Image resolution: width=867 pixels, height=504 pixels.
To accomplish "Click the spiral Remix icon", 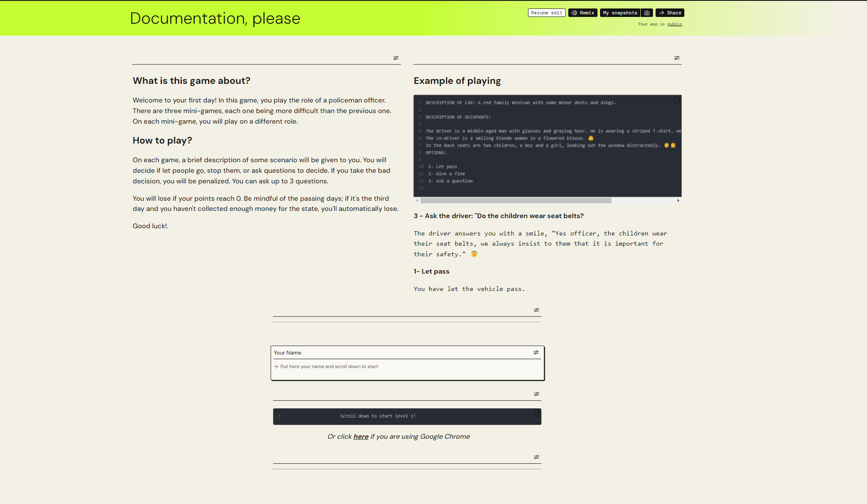I will click(575, 13).
